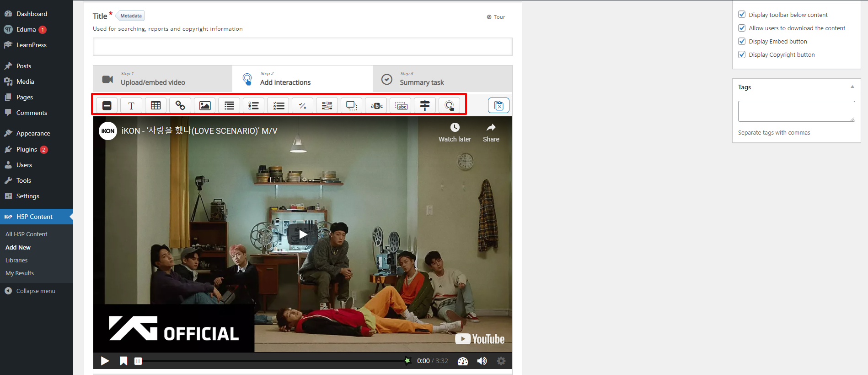Image resolution: width=868 pixels, height=375 pixels.
Task: Add a Crossroads signpost interaction
Action: click(425, 106)
